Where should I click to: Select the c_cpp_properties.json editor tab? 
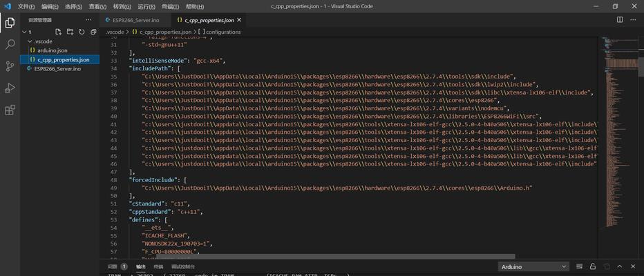point(208,20)
